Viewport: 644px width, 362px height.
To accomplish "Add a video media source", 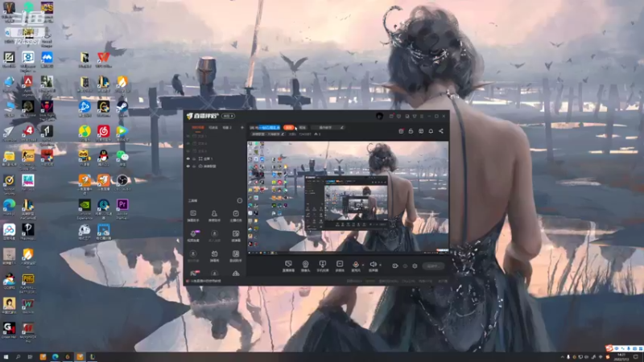I will [x=340, y=266].
